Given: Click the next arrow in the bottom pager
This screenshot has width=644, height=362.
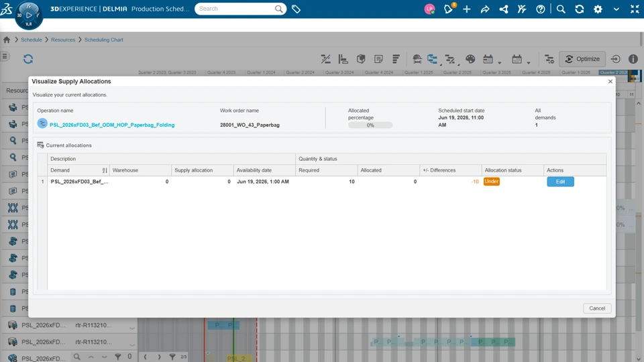Looking at the screenshot, I should click(160, 357).
